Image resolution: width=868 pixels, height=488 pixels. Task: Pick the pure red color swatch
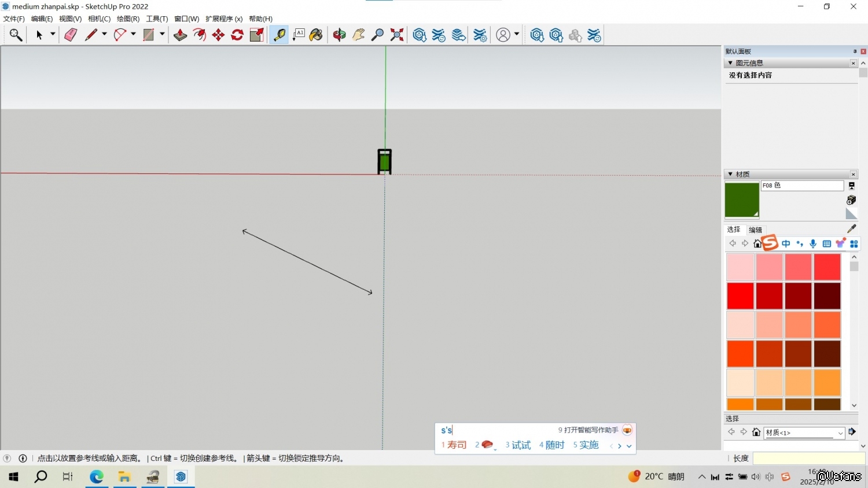[x=740, y=296]
